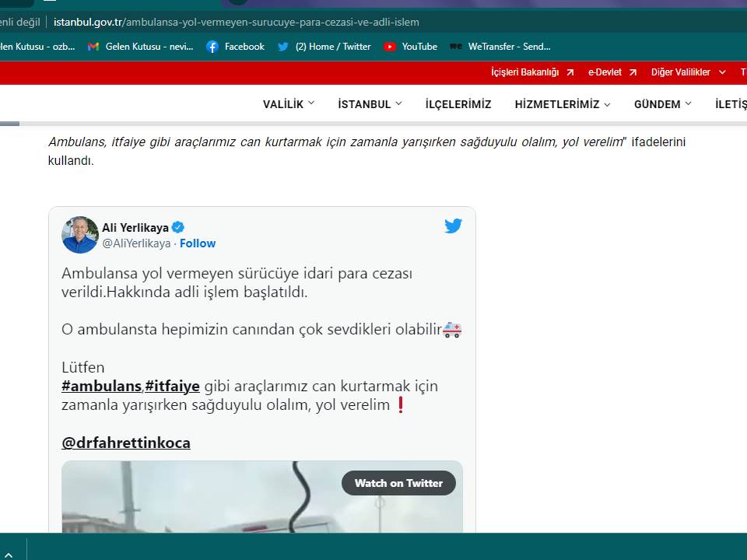Click the Diğer Valilikler label
This screenshot has height=560, width=747.
click(x=681, y=72)
